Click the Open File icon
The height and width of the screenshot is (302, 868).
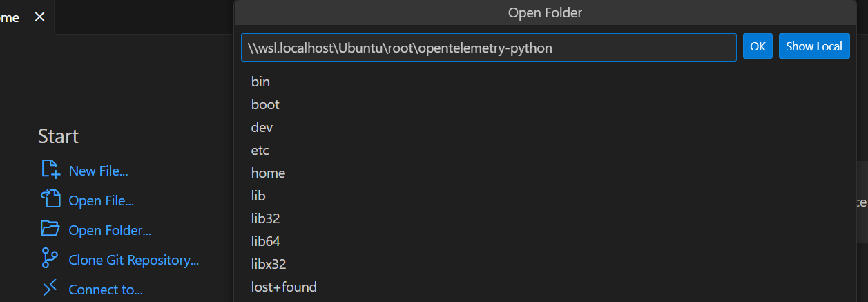[x=50, y=200]
